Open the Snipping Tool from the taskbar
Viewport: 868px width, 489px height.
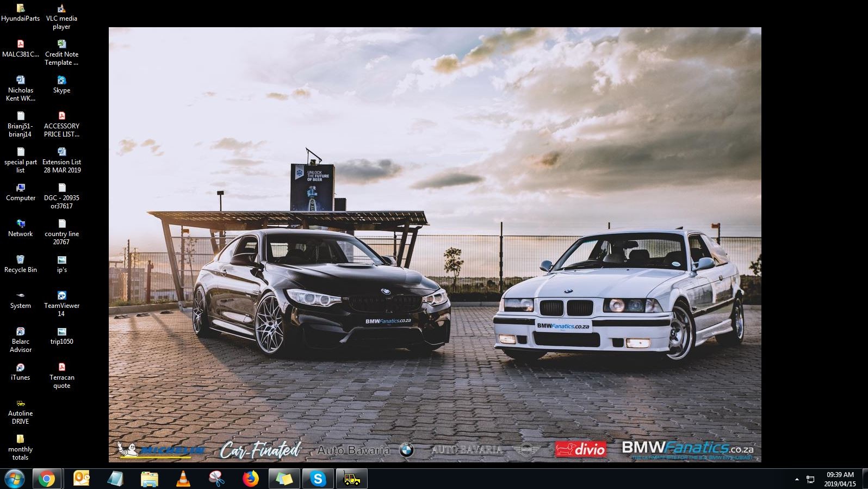pos(217,479)
